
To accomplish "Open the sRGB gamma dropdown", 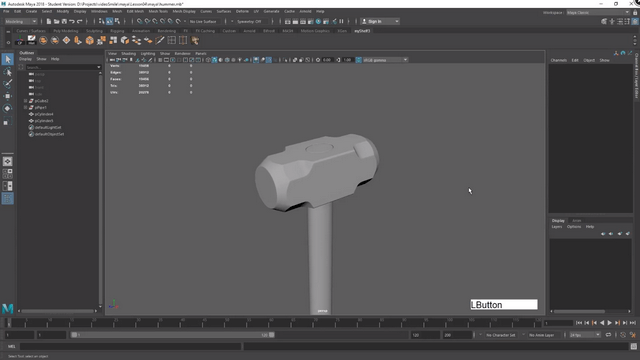I will click(385, 60).
